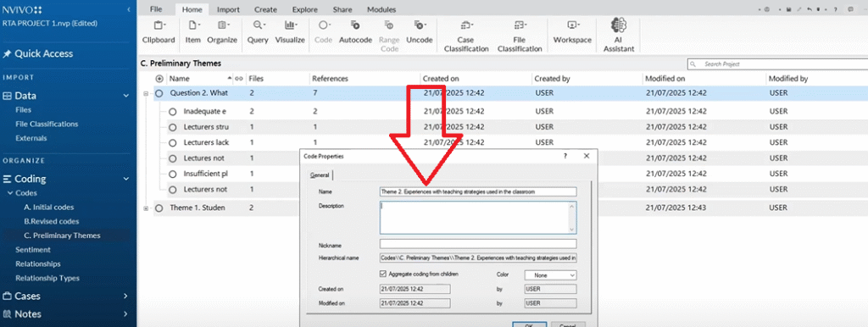The height and width of the screenshot is (327, 868).
Task: Select the General tab in Code Properties
Action: tap(320, 175)
